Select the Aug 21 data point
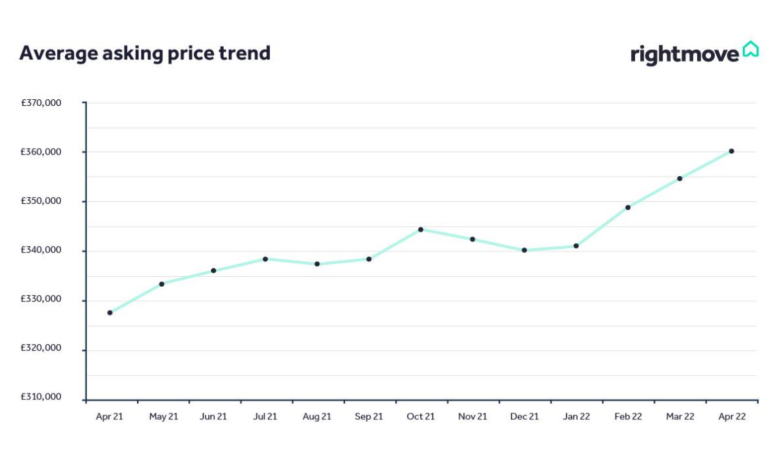Viewport: 779px width, 450px height. [317, 264]
